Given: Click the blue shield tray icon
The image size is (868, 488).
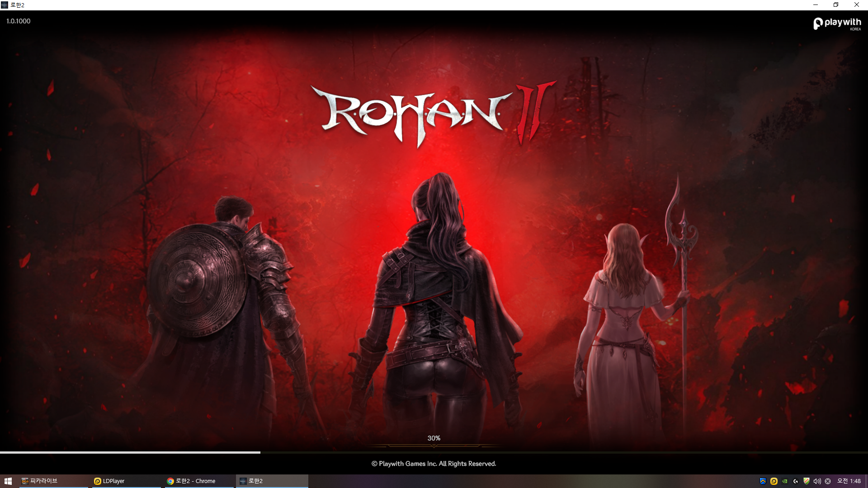Looking at the screenshot, I should [x=763, y=481].
